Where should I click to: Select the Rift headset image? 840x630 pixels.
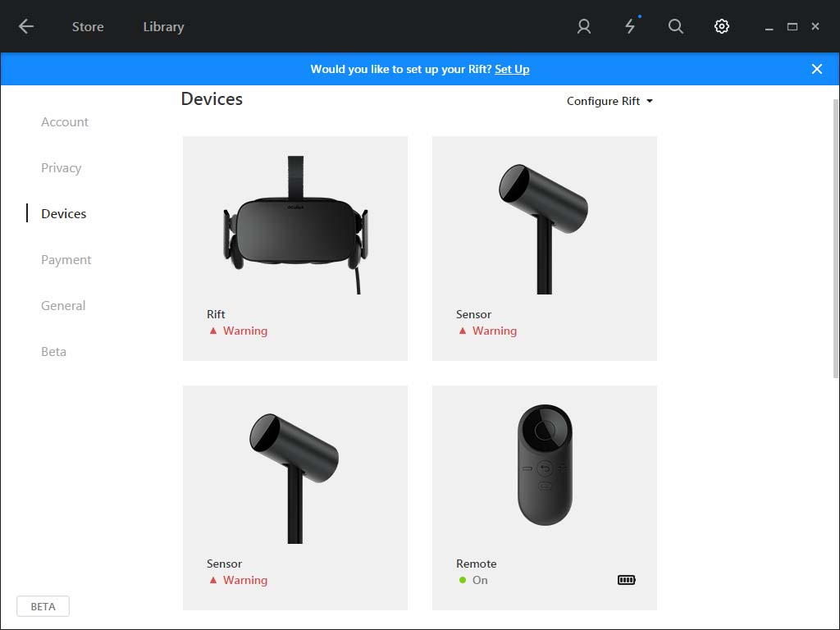295,225
